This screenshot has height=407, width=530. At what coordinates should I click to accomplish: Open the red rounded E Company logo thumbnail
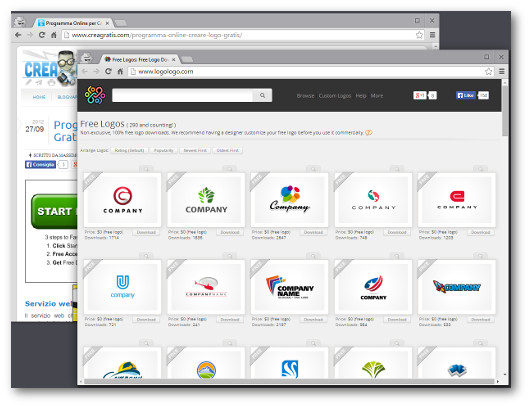(x=457, y=200)
